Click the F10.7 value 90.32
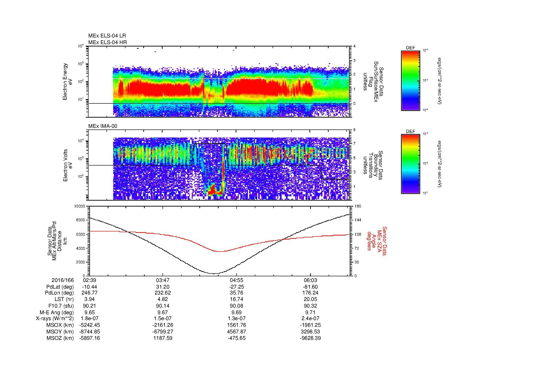 click(310, 306)
